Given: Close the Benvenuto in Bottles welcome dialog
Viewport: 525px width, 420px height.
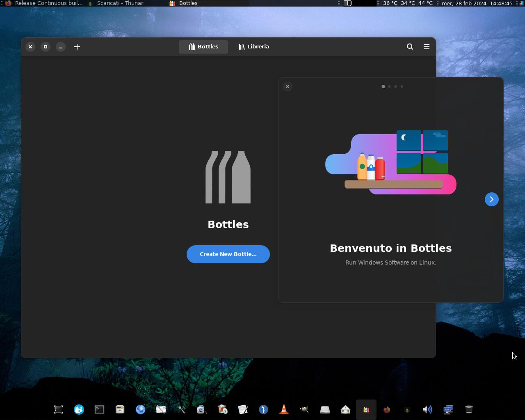Looking at the screenshot, I should [x=288, y=87].
